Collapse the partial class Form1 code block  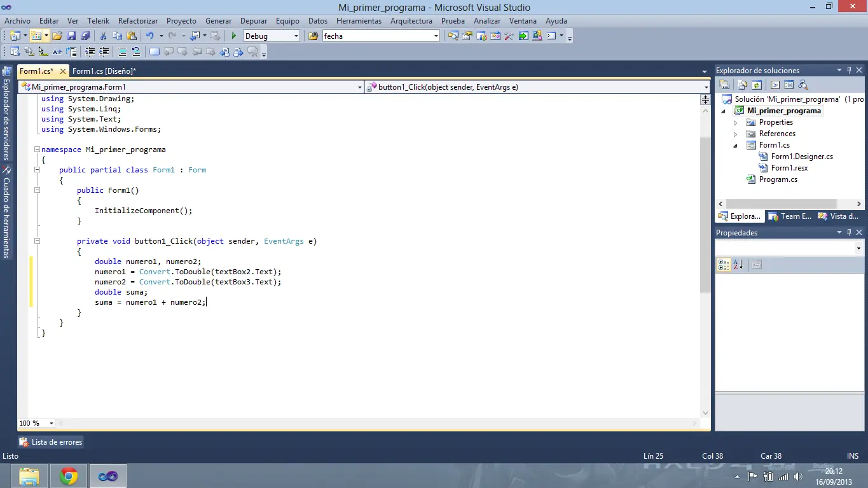pos(37,170)
